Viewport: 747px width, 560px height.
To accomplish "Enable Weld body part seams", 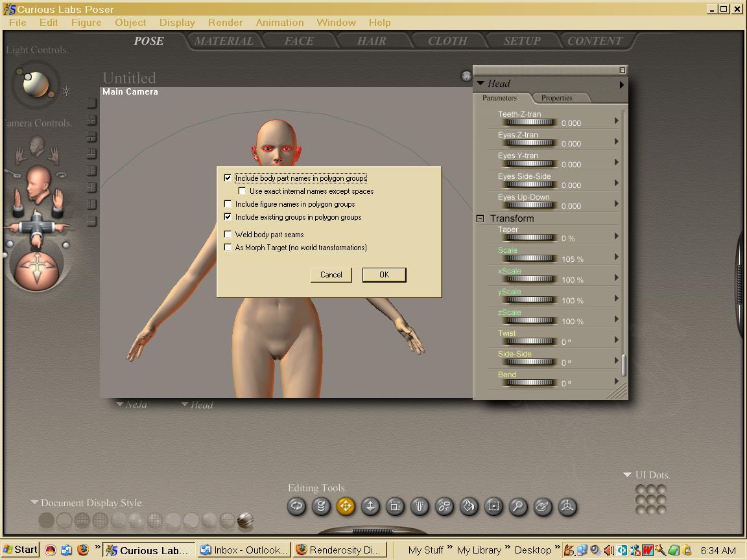I will 228,235.
